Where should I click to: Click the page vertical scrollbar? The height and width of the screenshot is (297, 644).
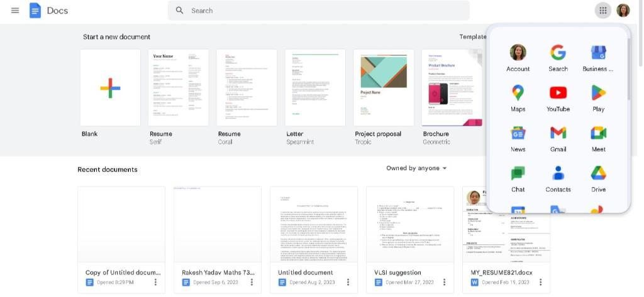click(641, 33)
